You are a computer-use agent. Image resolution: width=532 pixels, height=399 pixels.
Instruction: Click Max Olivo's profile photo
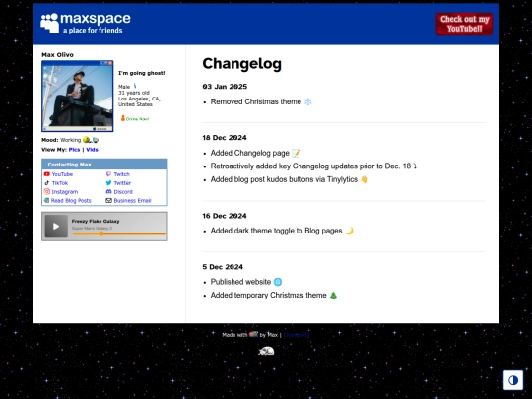[x=78, y=96]
